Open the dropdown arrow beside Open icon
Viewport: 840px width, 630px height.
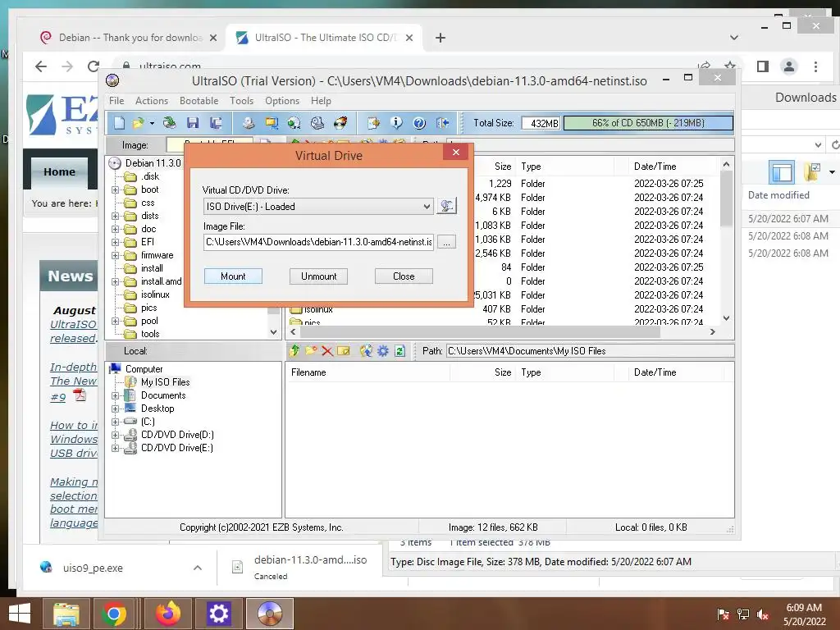(152, 123)
